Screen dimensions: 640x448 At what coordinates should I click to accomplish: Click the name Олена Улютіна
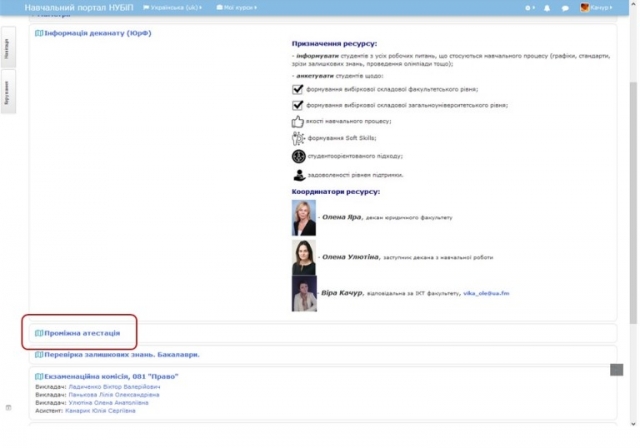click(x=350, y=257)
